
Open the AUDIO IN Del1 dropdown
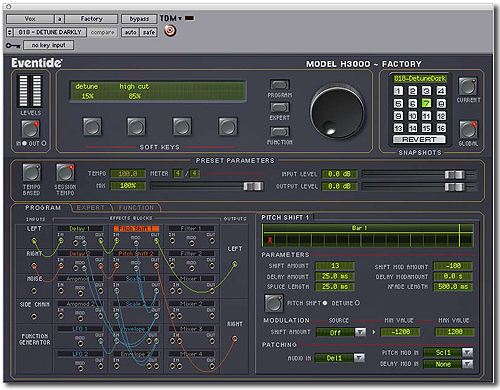(x=340, y=358)
